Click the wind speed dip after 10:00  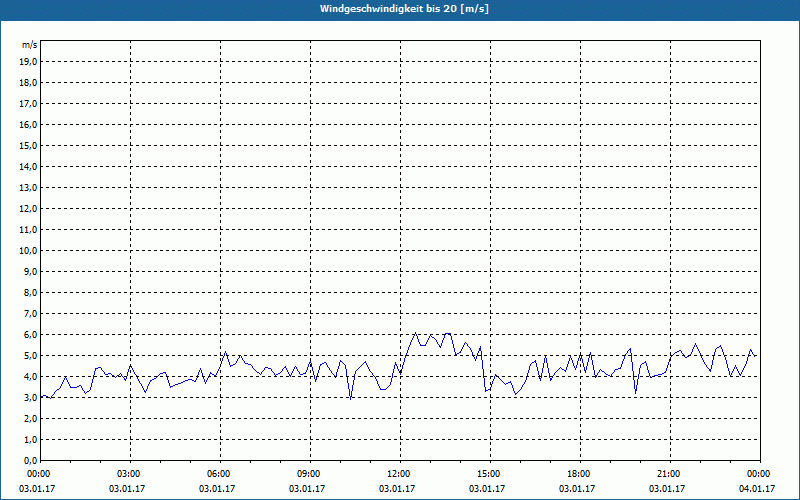click(x=351, y=398)
